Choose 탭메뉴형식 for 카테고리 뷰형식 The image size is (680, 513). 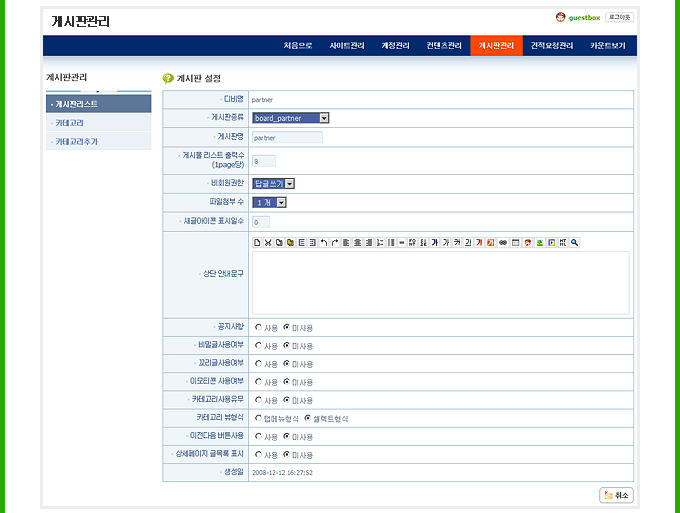pos(259,418)
